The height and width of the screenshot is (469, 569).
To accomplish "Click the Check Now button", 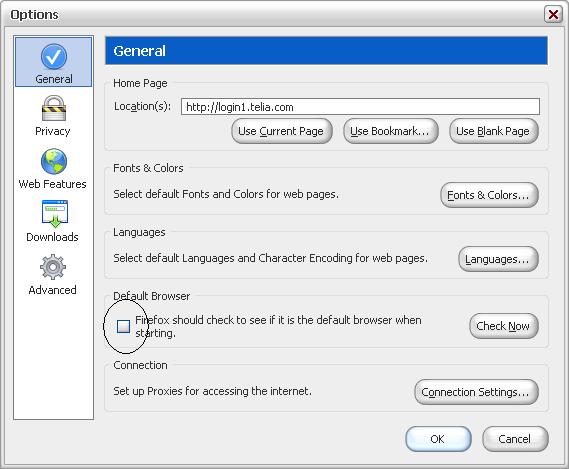I will [x=504, y=326].
